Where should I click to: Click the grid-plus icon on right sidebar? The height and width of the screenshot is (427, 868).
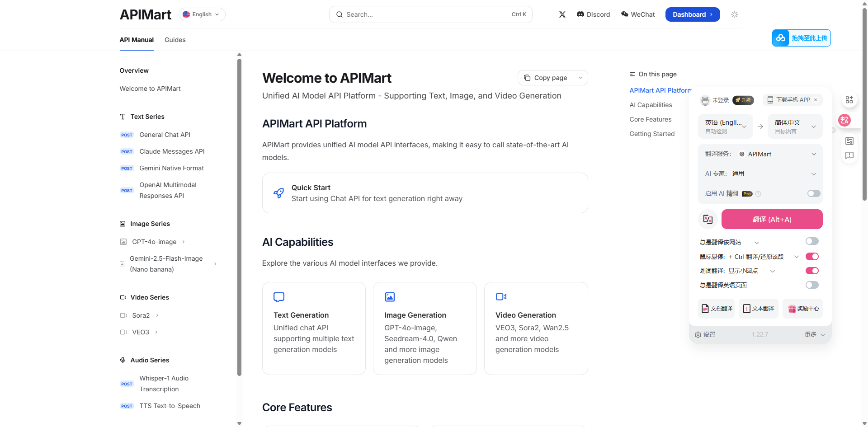pos(849,99)
